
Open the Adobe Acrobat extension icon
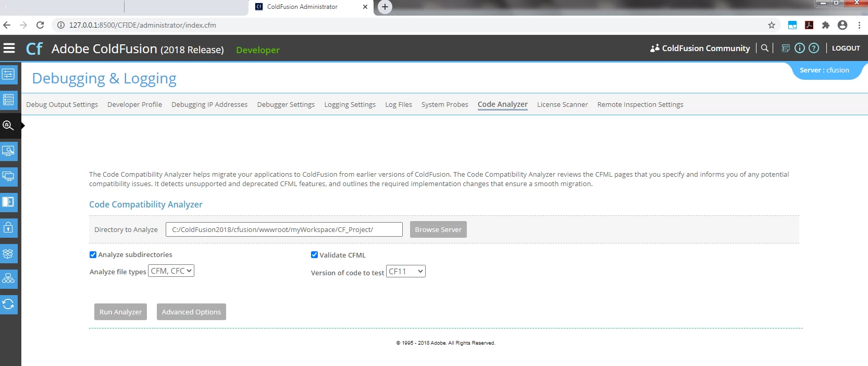[x=809, y=25]
